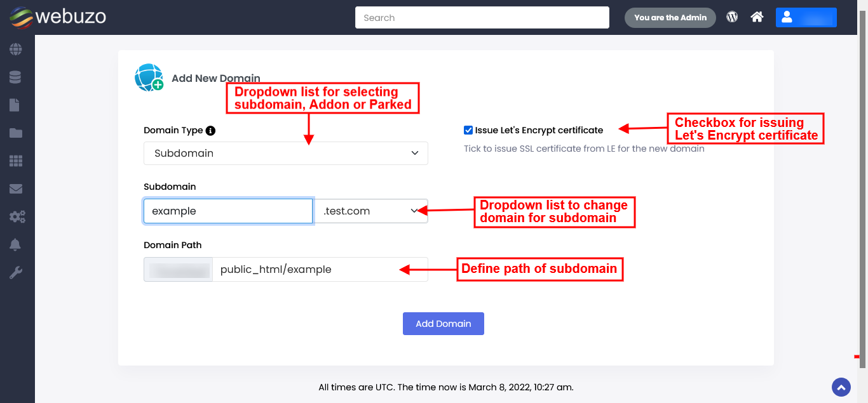The height and width of the screenshot is (403, 868).
Task: Open the WordPress icon in the header
Action: click(x=732, y=17)
